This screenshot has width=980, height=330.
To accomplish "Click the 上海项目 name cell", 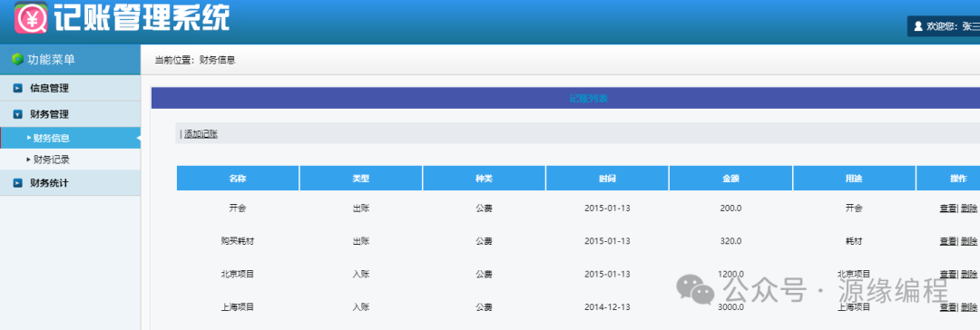I will pos(238,306).
